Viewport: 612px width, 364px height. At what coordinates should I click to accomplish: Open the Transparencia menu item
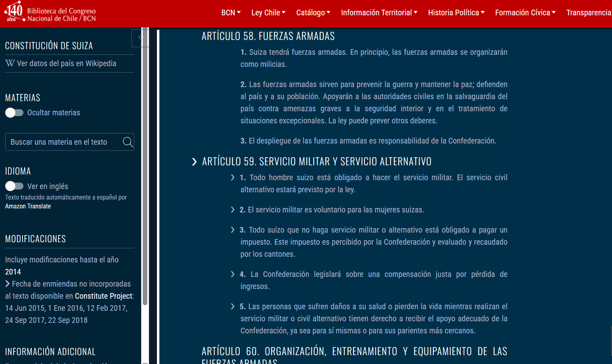pyautogui.click(x=589, y=12)
